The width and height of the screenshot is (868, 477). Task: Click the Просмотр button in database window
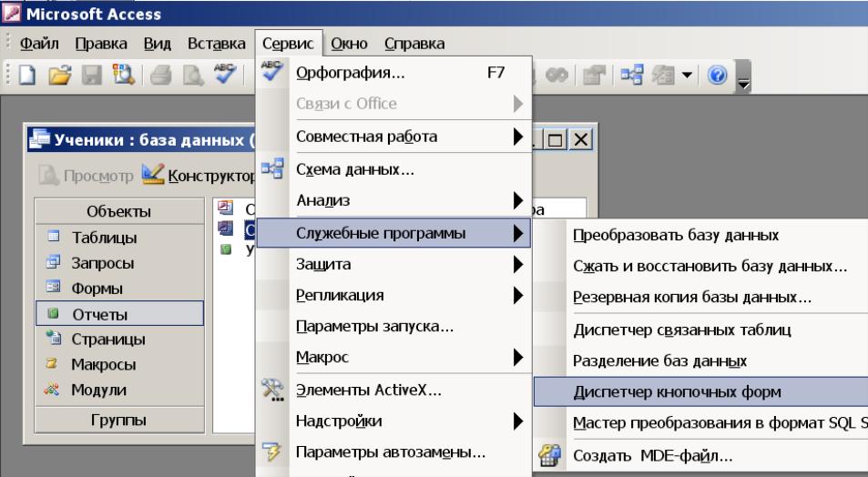pyautogui.click(x=87, y=176)
